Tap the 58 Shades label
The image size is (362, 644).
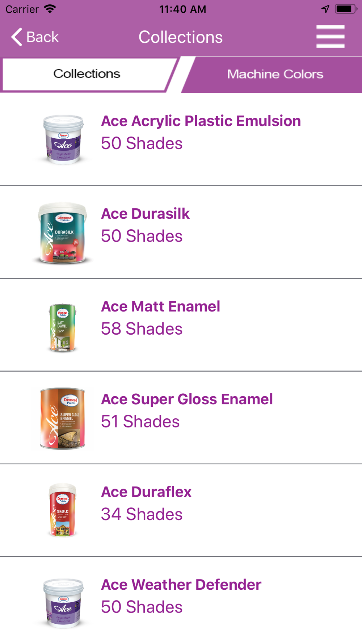142,329
